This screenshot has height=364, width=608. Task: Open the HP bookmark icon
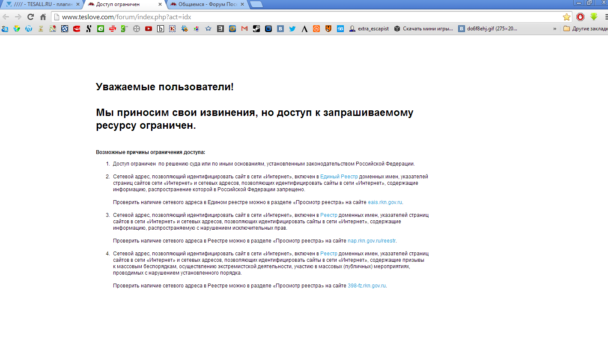tap(29, 29)
